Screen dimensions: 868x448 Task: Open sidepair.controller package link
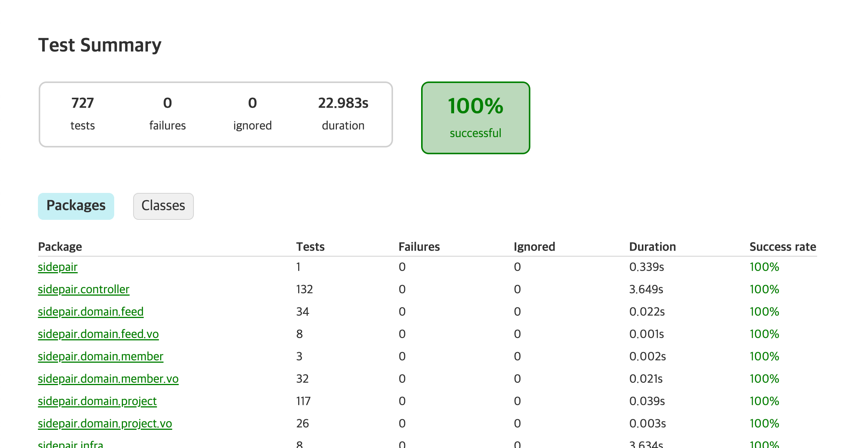tap(83, 289)
